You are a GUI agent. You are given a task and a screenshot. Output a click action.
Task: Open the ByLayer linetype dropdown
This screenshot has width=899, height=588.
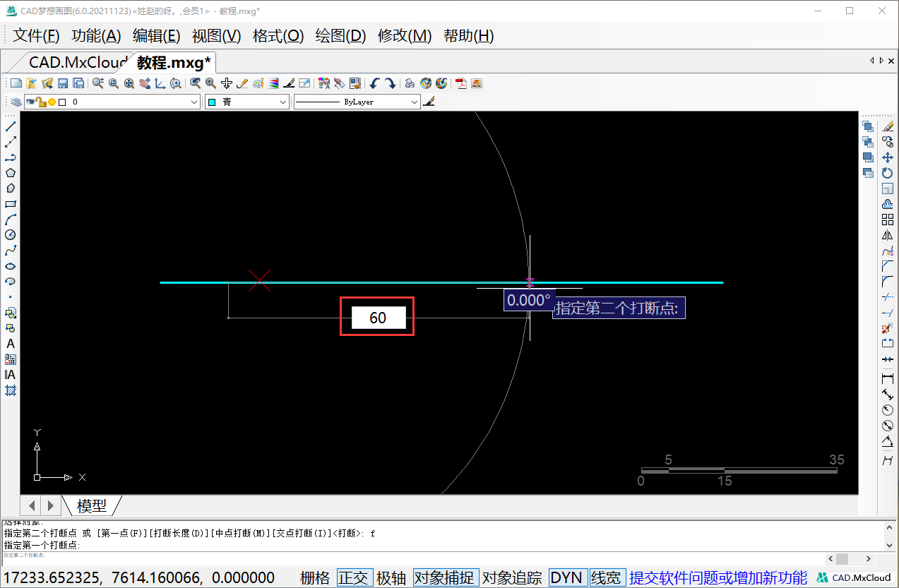(357, 102)
